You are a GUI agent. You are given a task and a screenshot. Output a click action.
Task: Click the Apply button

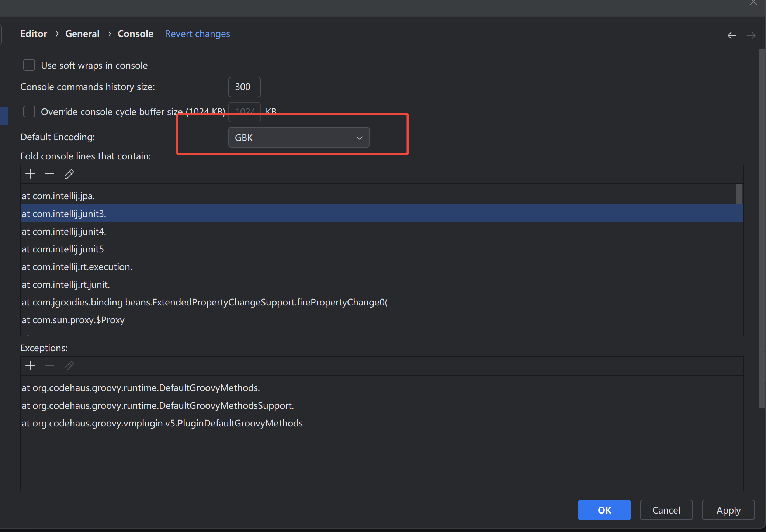pos(728,510)
